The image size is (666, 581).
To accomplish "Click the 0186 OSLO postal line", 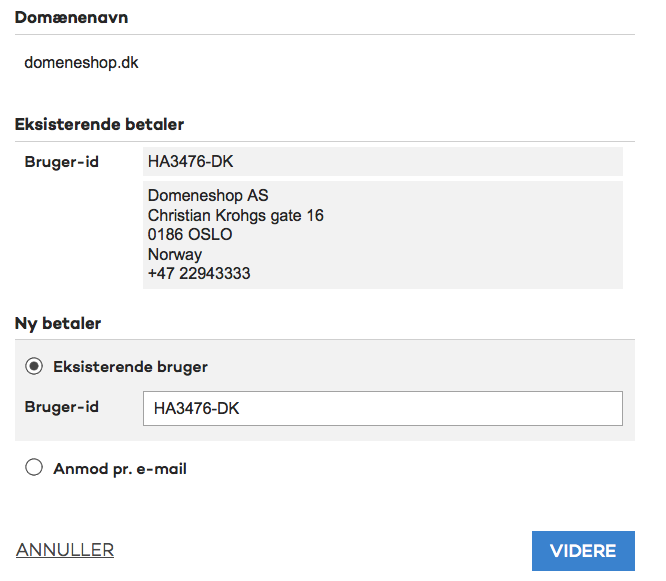I will click(190, 234).
